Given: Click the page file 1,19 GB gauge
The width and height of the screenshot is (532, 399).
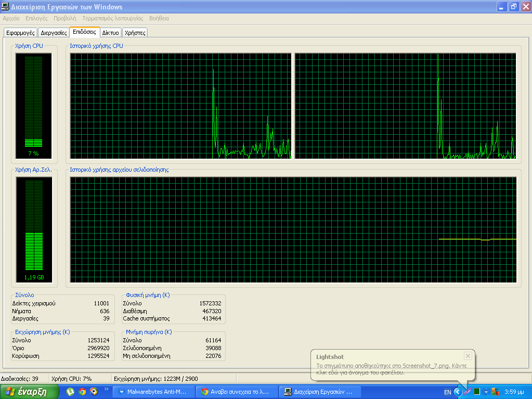Looking at the screenshot, I should pos(34,230).
